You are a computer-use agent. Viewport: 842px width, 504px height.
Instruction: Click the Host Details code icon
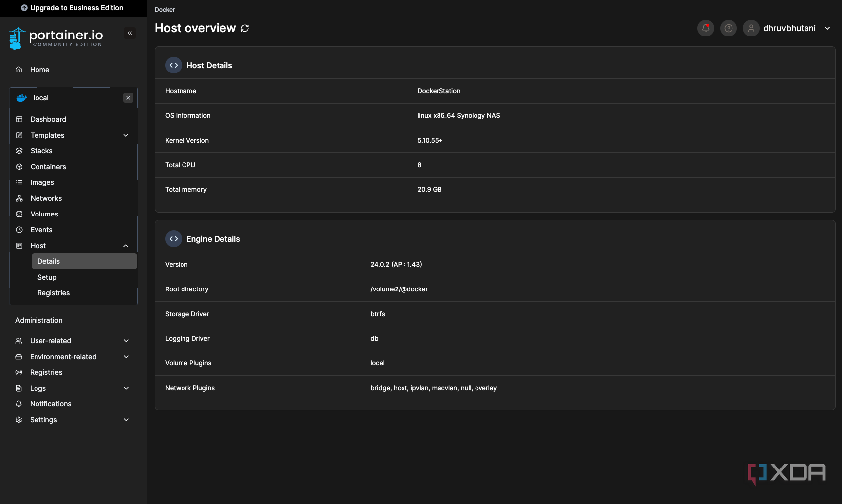point(174,65)
